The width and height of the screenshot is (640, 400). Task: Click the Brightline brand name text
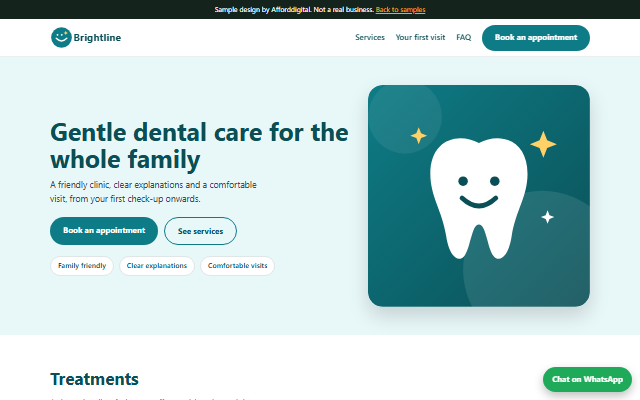97,38
